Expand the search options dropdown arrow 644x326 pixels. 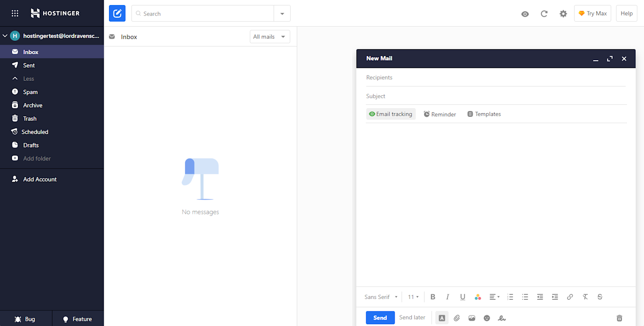[282, 14]
